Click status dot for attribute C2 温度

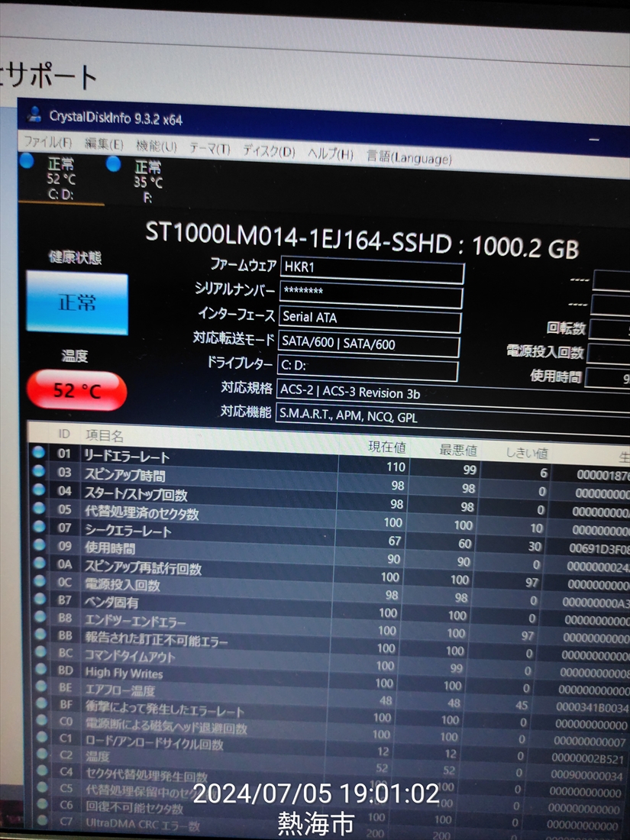point(42,754)
